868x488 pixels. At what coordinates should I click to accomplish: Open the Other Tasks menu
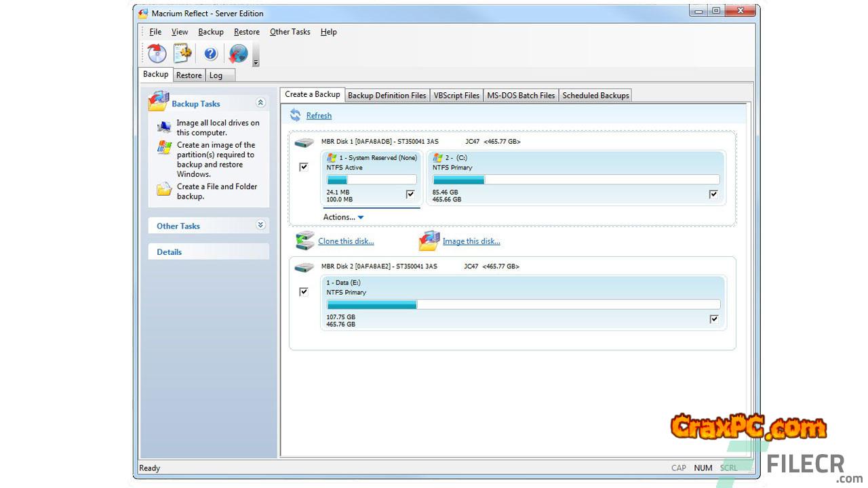pos(290,32)
